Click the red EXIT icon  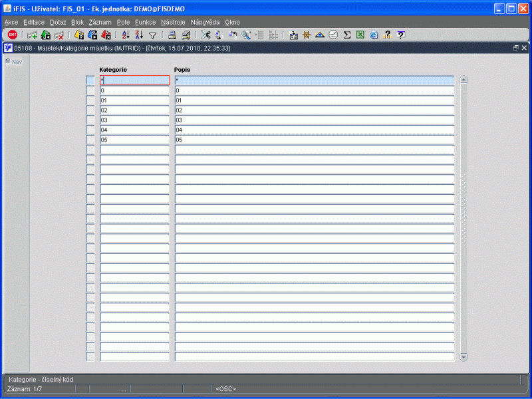(13, 35)
